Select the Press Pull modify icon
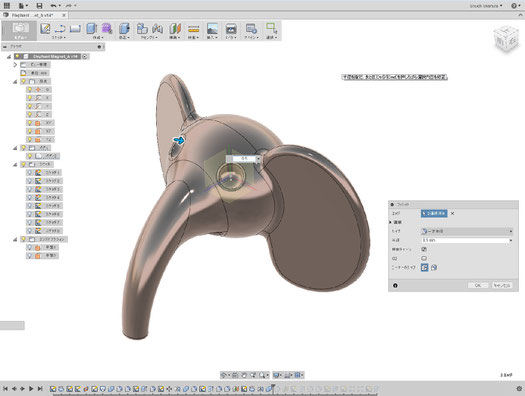Viewport: 525px width, 396px height. click(124, 28)
